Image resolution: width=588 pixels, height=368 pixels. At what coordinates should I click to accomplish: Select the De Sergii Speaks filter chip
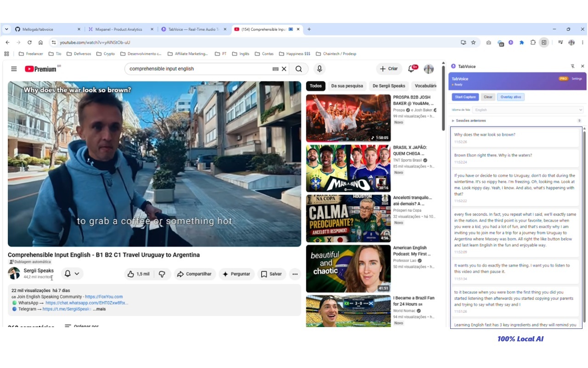click(x=389, y=86)
